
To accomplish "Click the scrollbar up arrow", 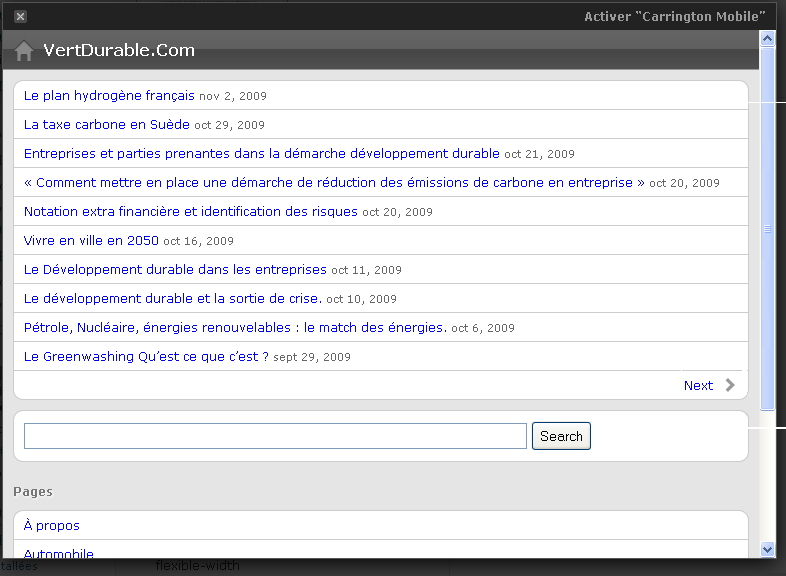I will [767, 39].
